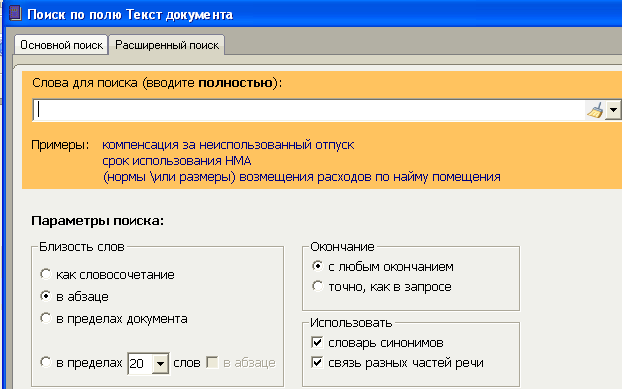Switch to the Основной поиск tab
Viewport: 622px width, 389px height.
pos(61,45)
